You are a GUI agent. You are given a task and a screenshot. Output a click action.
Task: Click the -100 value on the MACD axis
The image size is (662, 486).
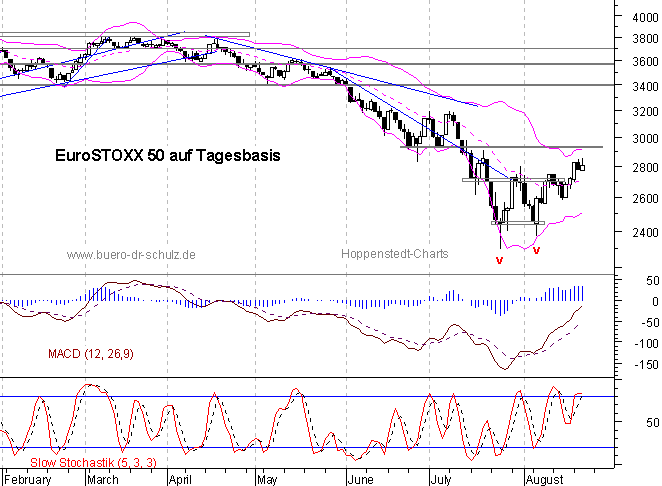click(x=646, y=344)
